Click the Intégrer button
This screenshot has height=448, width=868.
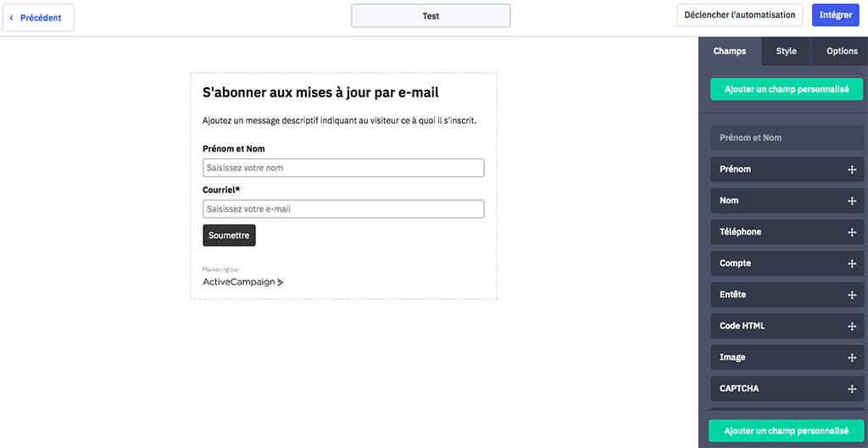pos(835,15)
